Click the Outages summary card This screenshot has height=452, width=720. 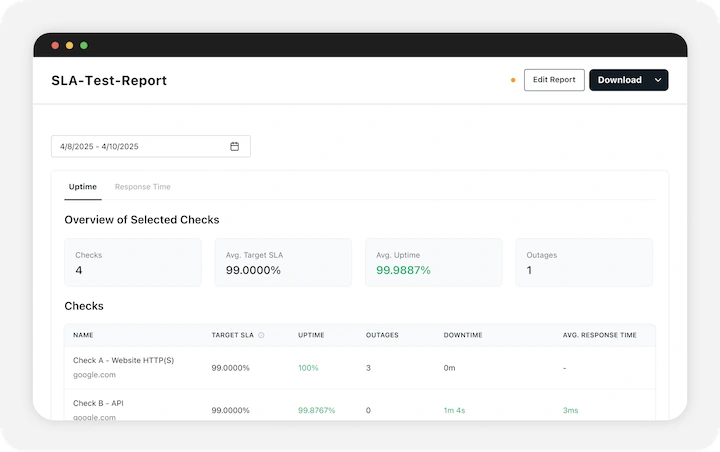click(x=583, y=262)
